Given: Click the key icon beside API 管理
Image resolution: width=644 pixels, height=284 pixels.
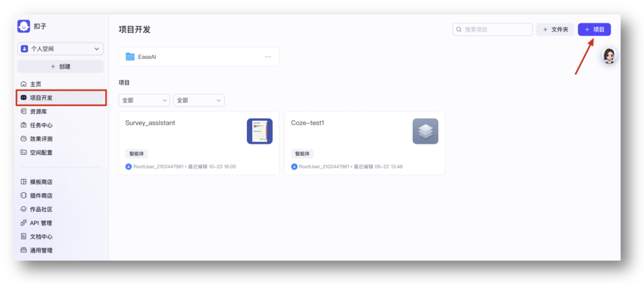Looking at the screenshot, I should [x=23, y=223].
